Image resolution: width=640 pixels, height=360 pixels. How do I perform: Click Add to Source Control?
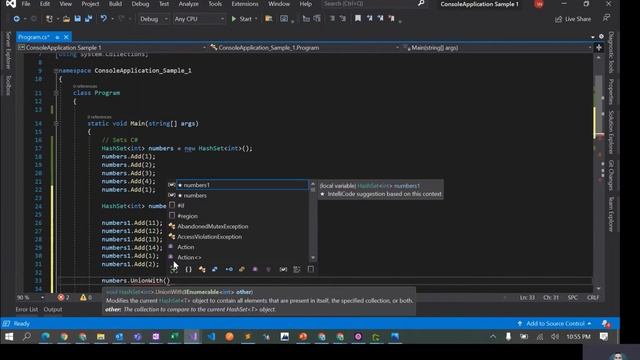[x=554, y=324]
